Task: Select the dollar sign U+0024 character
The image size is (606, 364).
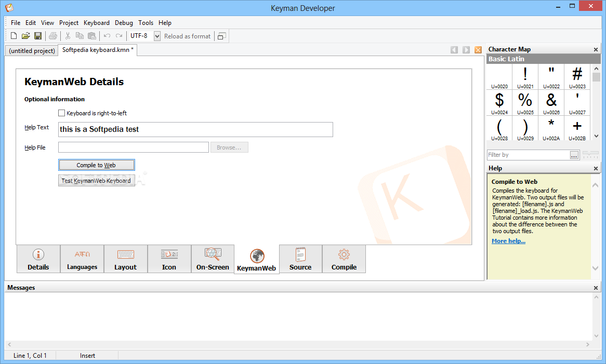Action: tap(499, 103)
